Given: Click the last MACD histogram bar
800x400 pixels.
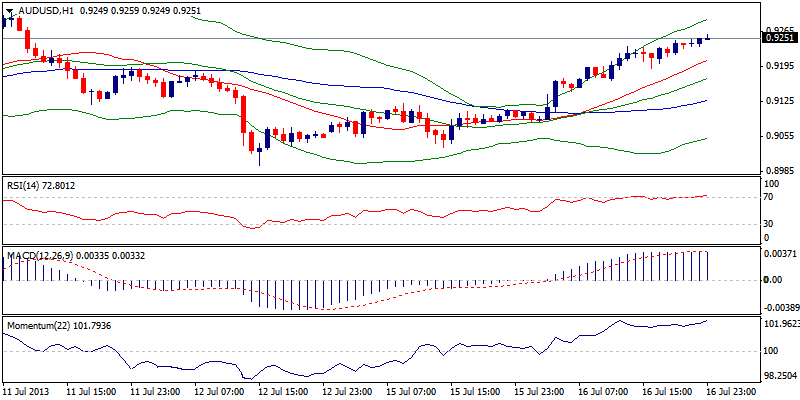Looking at the screenshot, I should pos(708,265).
